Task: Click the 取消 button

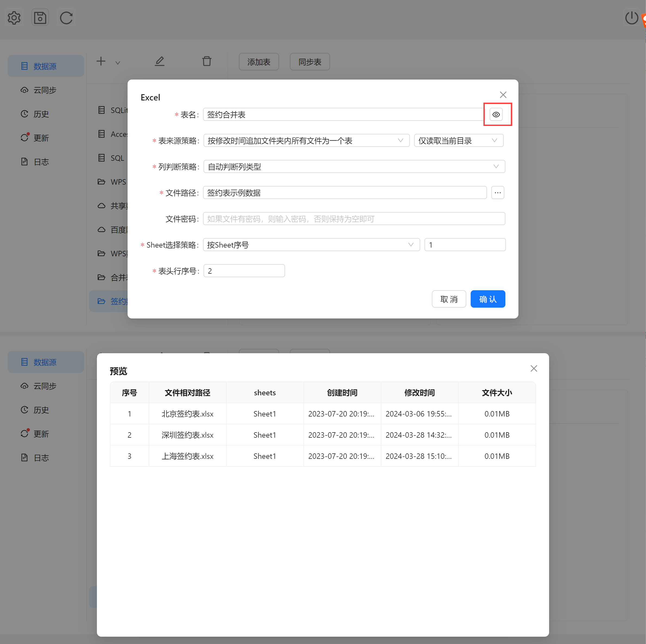Action: tap(449, 299)
